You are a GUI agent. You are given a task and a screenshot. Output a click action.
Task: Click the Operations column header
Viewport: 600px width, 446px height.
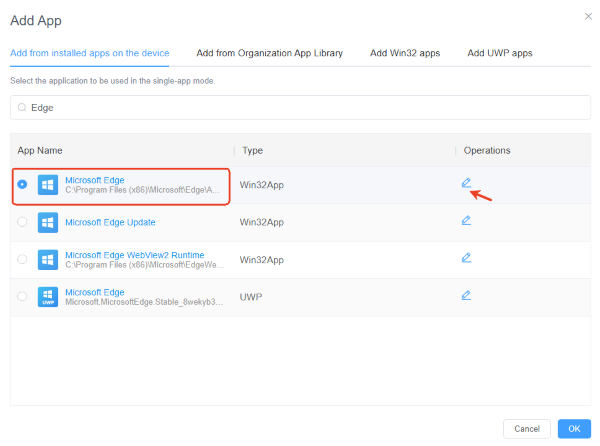[487, 150]
